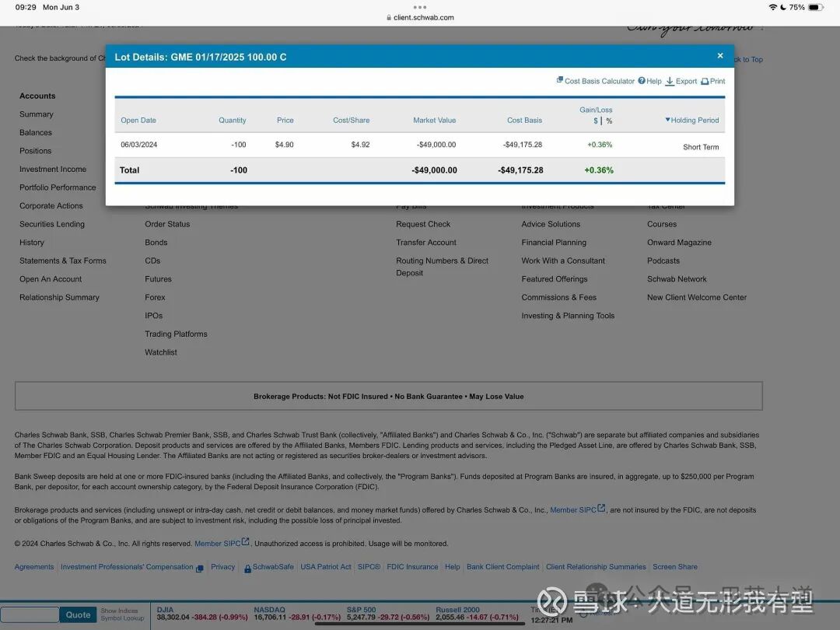The image size is (840, 630).
Task: Open Securities Lending link
Action: coord(52,224)
